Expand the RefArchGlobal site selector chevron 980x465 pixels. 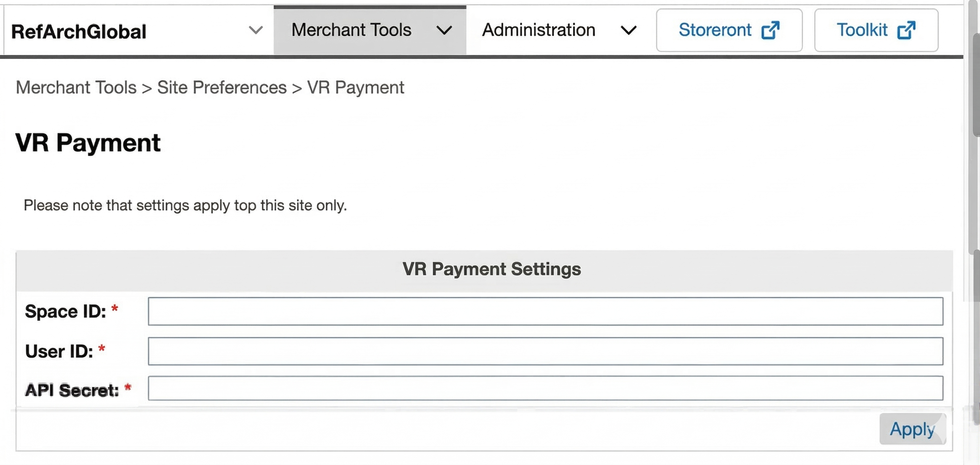(x=256, y=30)
